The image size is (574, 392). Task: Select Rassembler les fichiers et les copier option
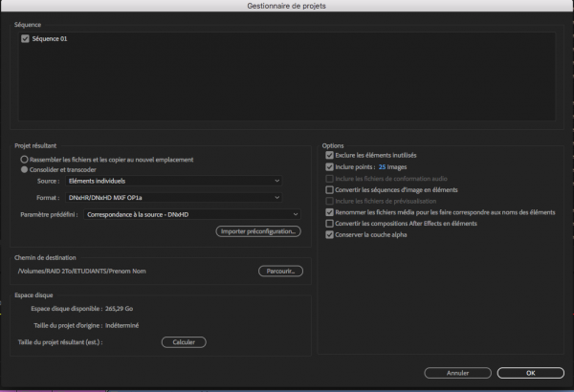[x=24, y=160]
